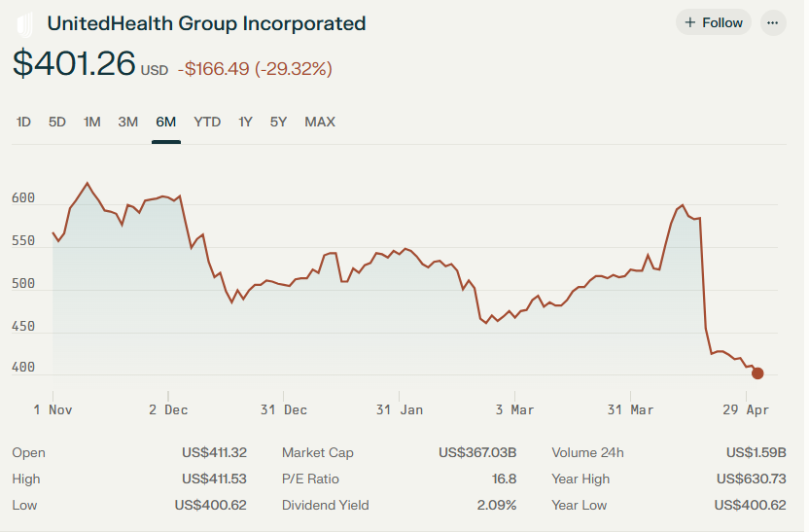This screenshot has height=532, width=809.
Task: Click the 500 price axis label
Action: click(23, 284)
